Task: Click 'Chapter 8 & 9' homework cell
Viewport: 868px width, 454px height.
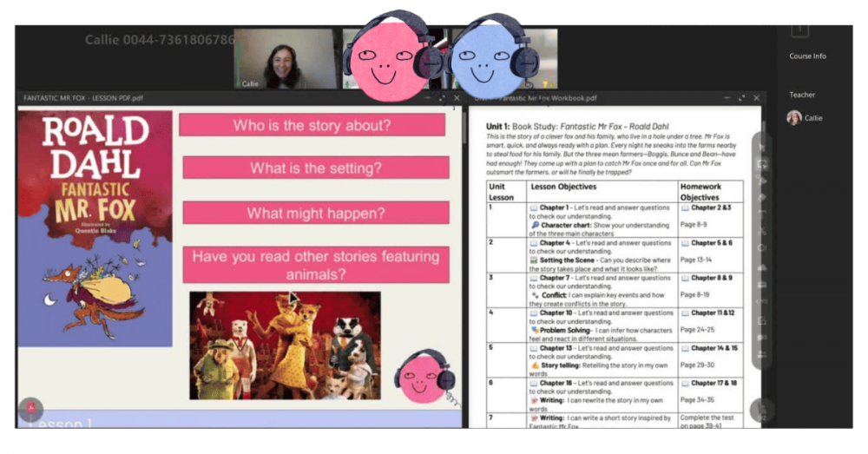Action: [x=712, y=278]
